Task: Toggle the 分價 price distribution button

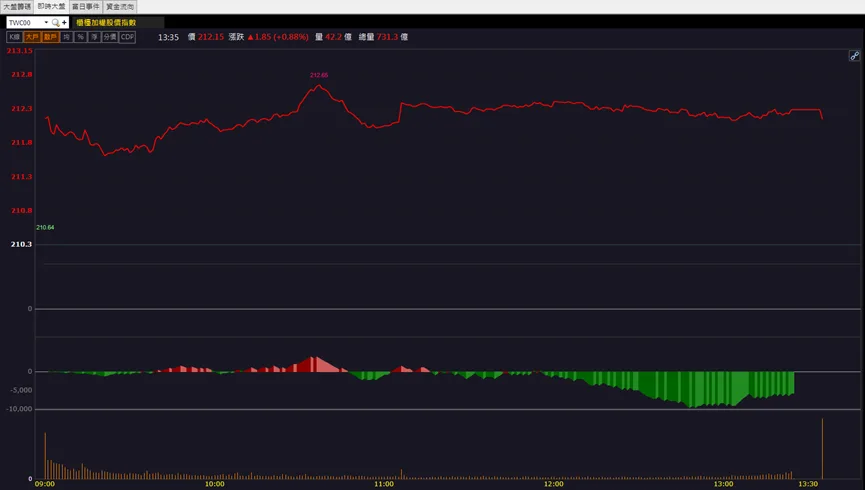Action: (110, 37)
